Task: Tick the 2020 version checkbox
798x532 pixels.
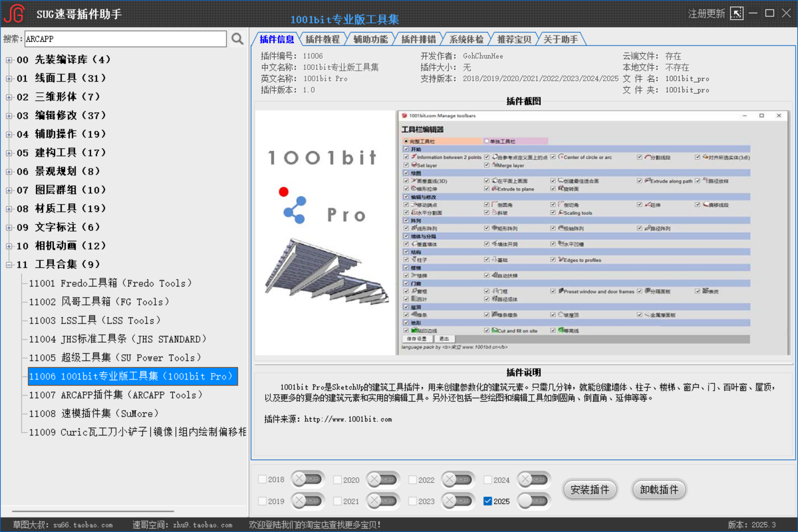Action: click(x=337, y=480)
